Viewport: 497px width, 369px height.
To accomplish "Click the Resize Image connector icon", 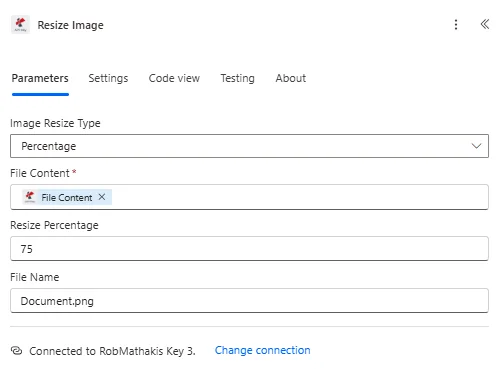I will point(20,25).
